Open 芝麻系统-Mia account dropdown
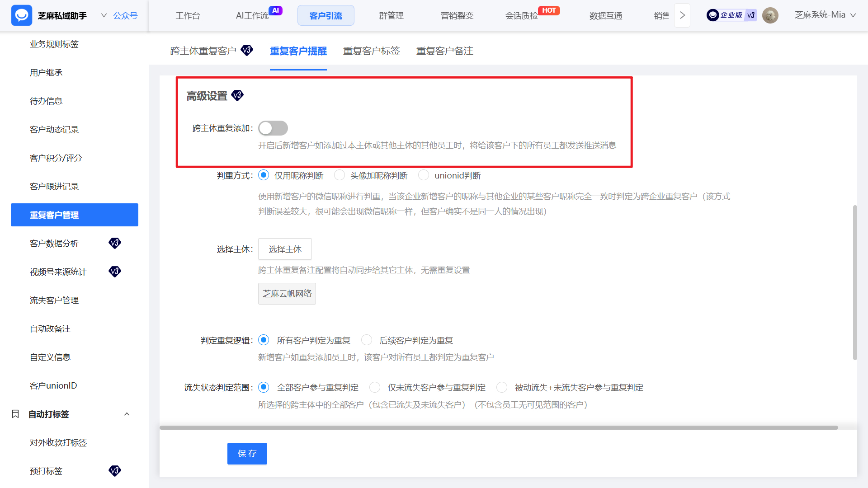868x488 pixels. [826, 15]
